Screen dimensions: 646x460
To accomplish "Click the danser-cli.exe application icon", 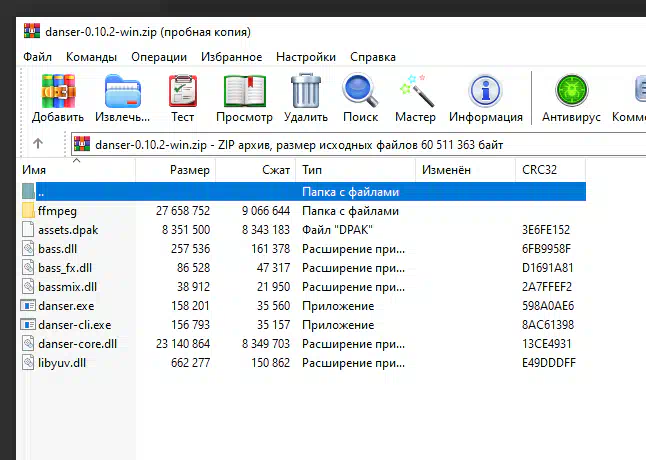I will 28,325.
